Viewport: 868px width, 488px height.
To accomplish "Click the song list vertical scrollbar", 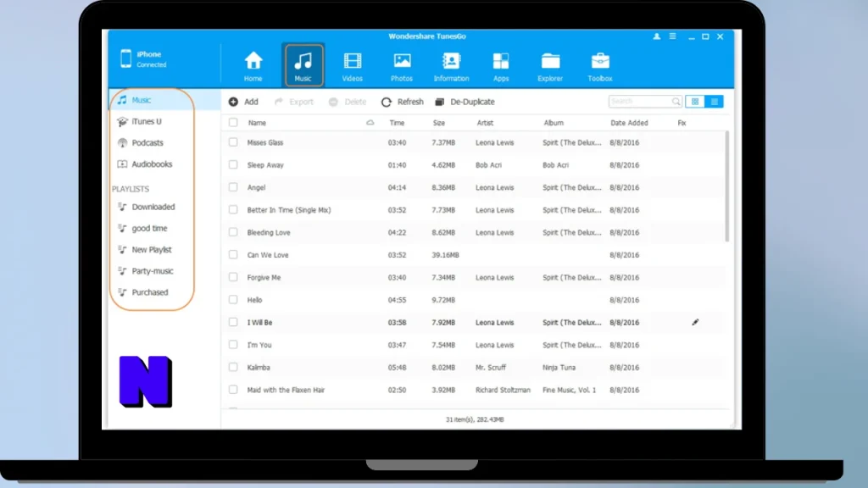I will click(726, 186).
